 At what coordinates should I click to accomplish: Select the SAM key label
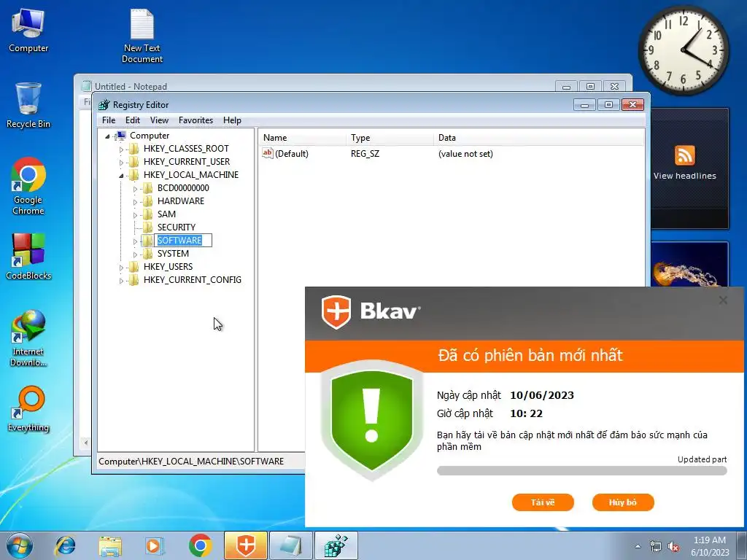pos(166,214)
